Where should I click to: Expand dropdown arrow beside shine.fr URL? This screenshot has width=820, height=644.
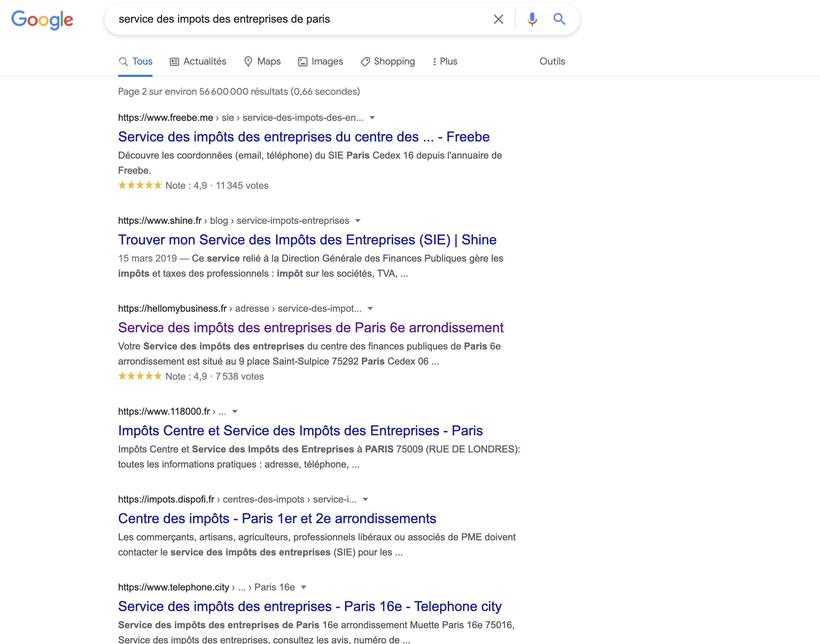click(x=358, y=221)
